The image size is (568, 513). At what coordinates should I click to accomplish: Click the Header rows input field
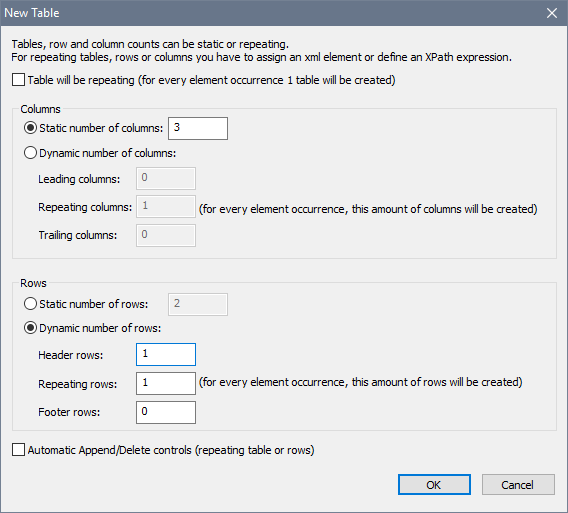(166, 354)
